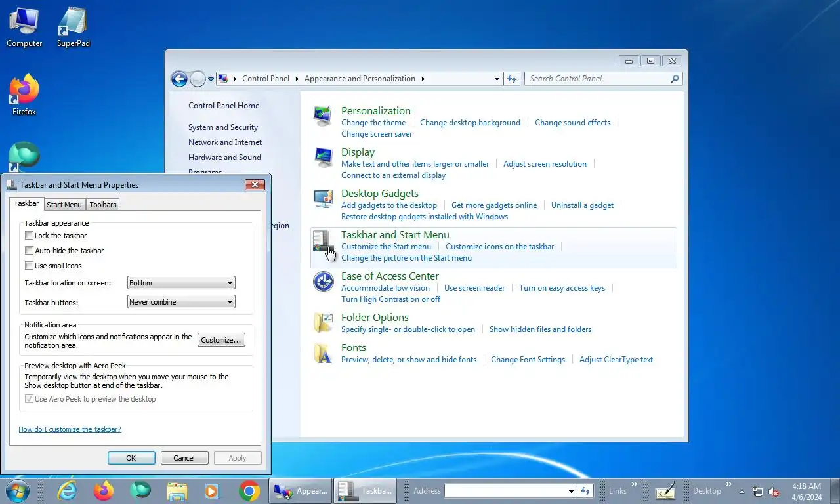
Task: Open the taskbar Address box dropdown
Action: (571, 491)
